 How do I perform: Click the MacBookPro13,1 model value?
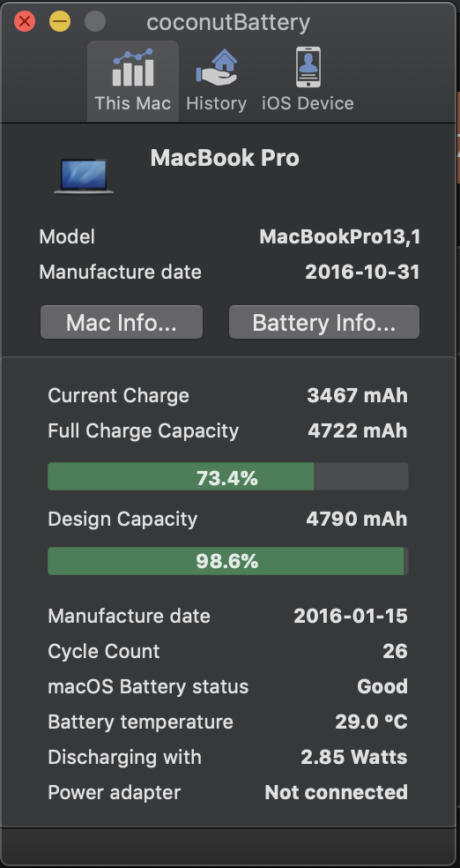click(339, 237)
